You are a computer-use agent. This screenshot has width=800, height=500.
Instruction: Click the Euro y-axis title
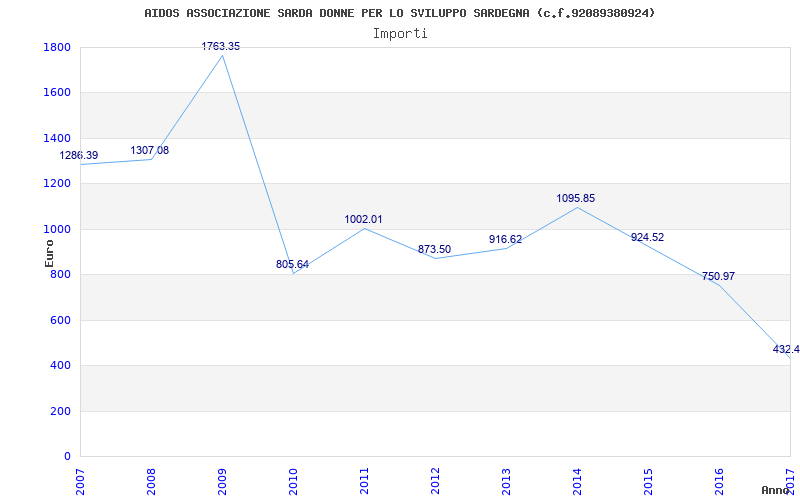(x=49, y=253)
